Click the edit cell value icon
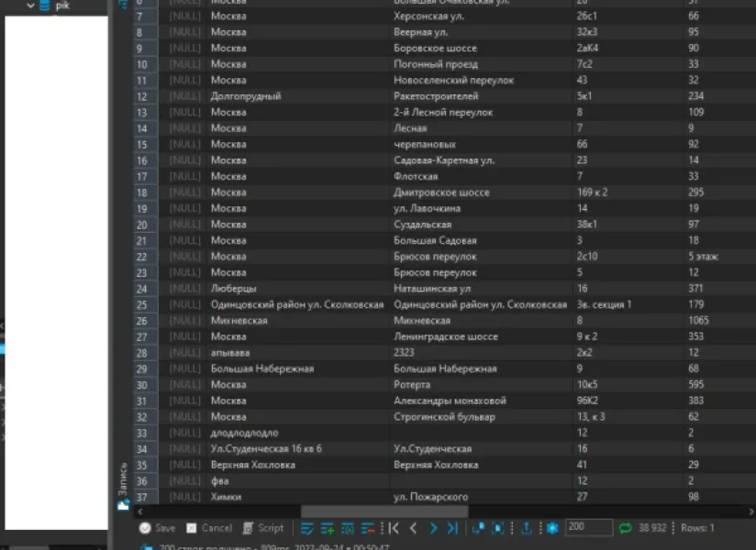 tap(306, 528)
